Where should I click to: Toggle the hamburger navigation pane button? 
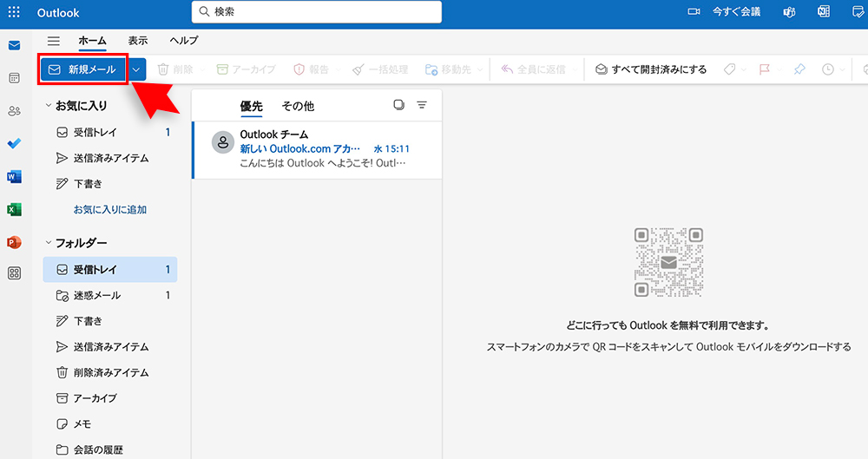[54, 41]
